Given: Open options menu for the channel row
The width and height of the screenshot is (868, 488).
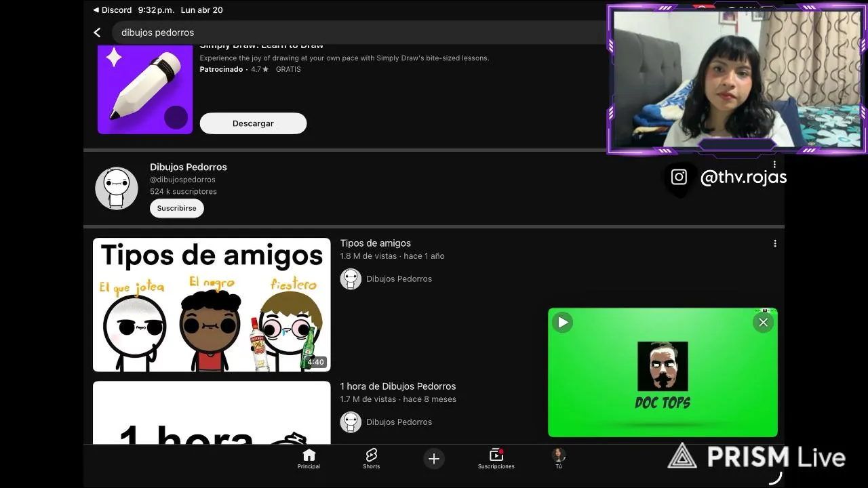Looking at the screenshot, I should [774, 164].
